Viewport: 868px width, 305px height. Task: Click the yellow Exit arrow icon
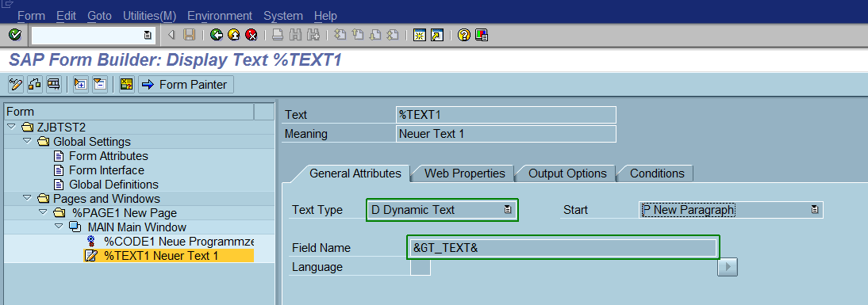coord(233,36)
